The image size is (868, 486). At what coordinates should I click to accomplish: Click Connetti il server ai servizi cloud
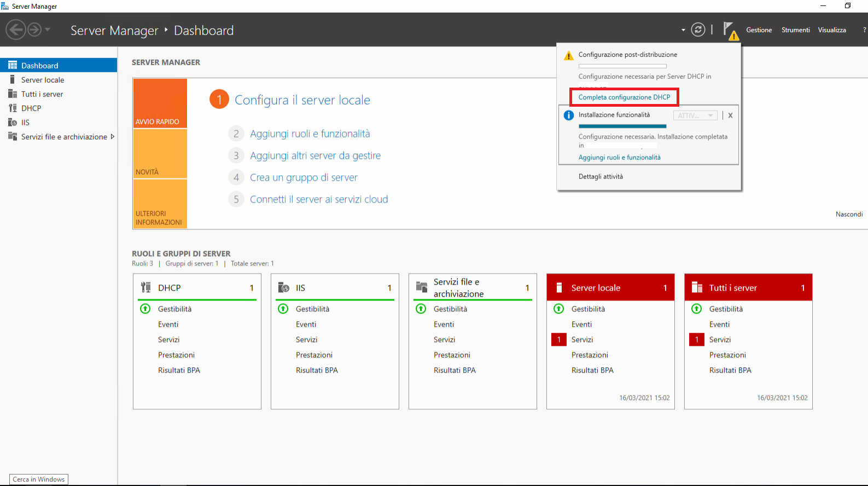(319, 199)
